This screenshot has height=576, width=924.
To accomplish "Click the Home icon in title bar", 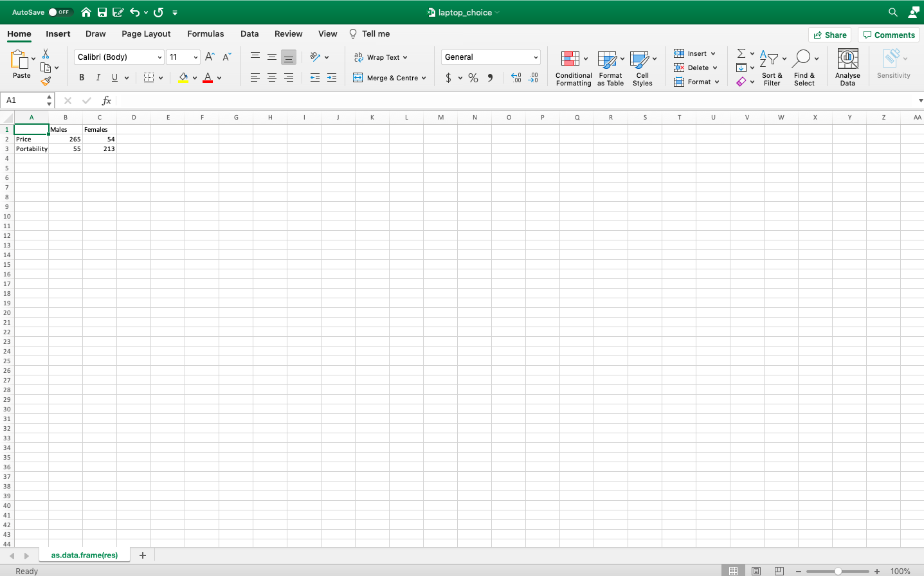I will coord(86,12).
